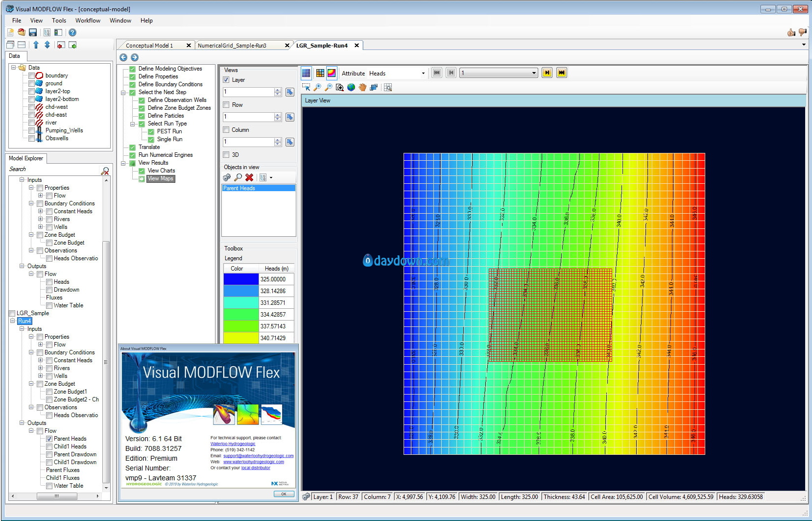Viewport: 812px width, 521px height.
Task: Go to next workflow step arrow
Action: 135,57
